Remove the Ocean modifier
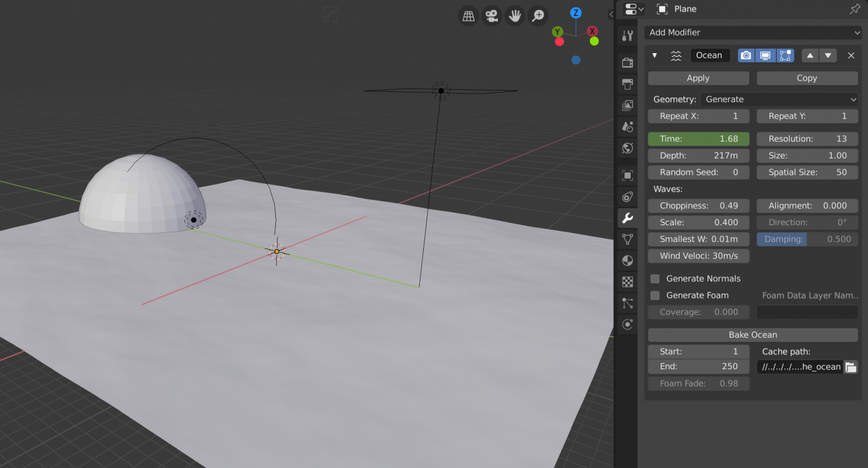The width and height of the screenshot is (868, 468). [851, 55]
